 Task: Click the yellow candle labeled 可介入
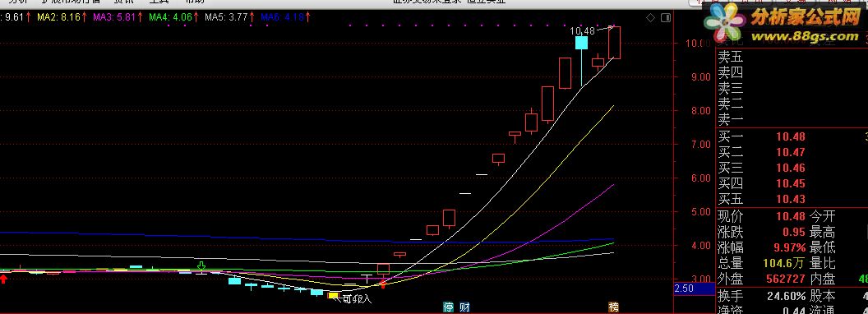click(x=333, y=296)
